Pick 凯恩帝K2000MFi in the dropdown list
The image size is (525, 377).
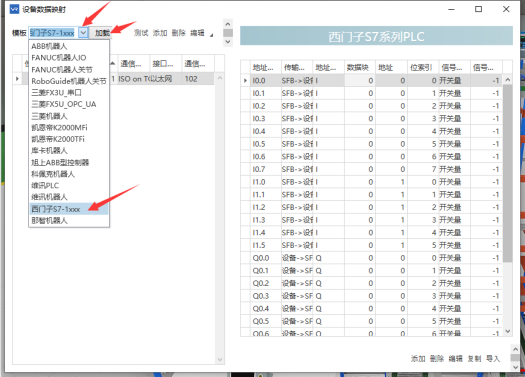pos(59,128)
